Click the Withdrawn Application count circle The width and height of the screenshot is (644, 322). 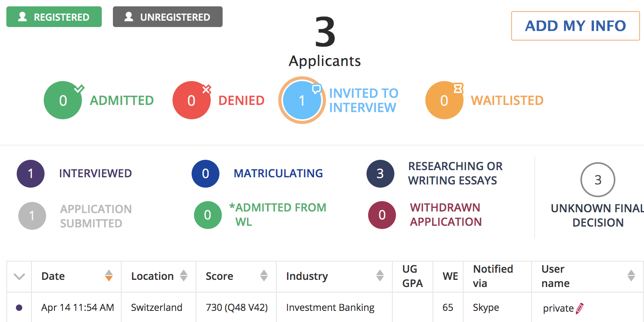[382, 215]
